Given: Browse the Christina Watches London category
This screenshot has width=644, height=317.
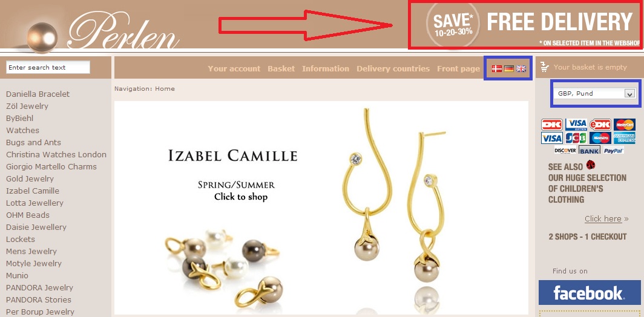Looking at the screenshot, I should pyautogui.click(x=56, y=154).
